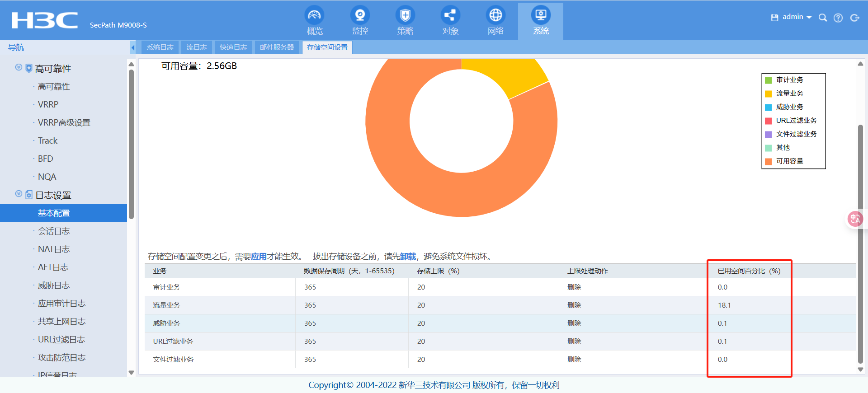
Task: Click the 应用 apply link
Action: tap(259, 257)
